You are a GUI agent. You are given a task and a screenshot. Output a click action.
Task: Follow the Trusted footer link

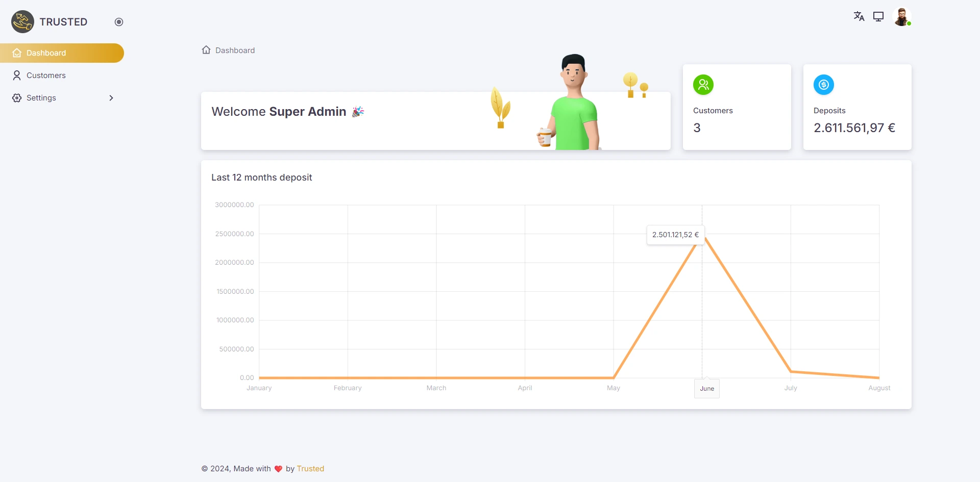(x=310, y=469)
